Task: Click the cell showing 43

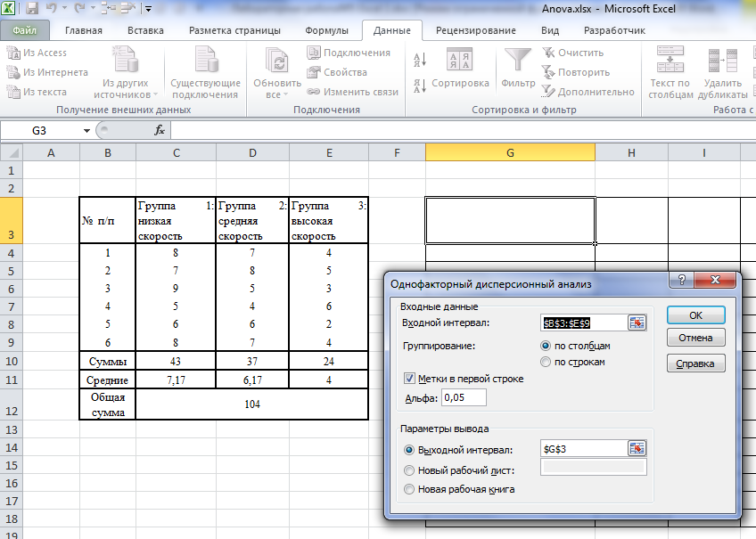Action: coord(176,361)
